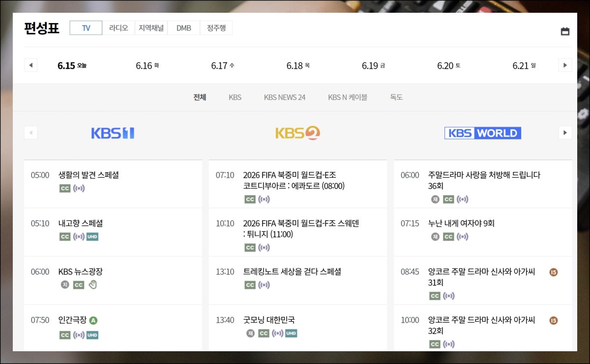
Task: Click UHD badge under 인간극장
Action: 92,335
